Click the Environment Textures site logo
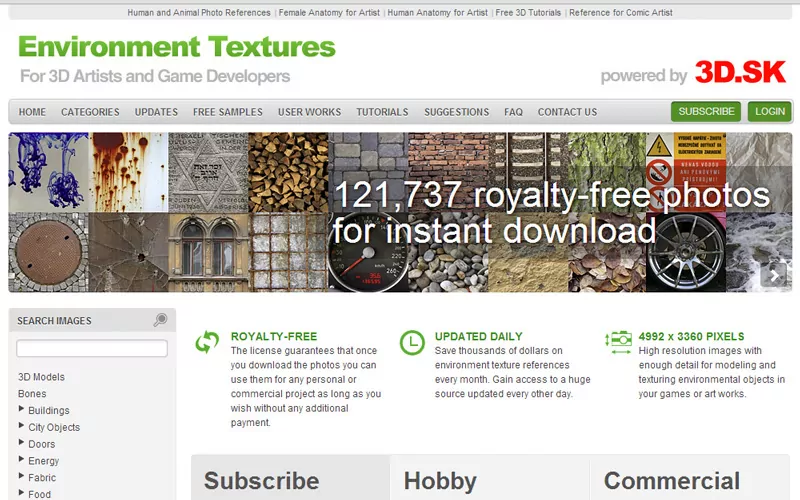This screenshot has height=500, width=800. pos(177,47)
